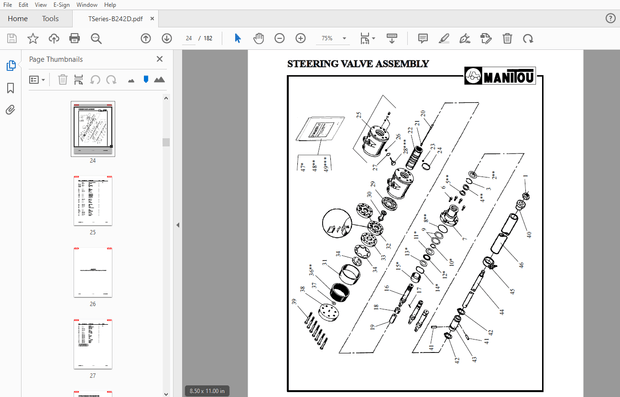
Task: Go to previous page with up arrow
Action: pyautogui.click(x=146, y=38)
